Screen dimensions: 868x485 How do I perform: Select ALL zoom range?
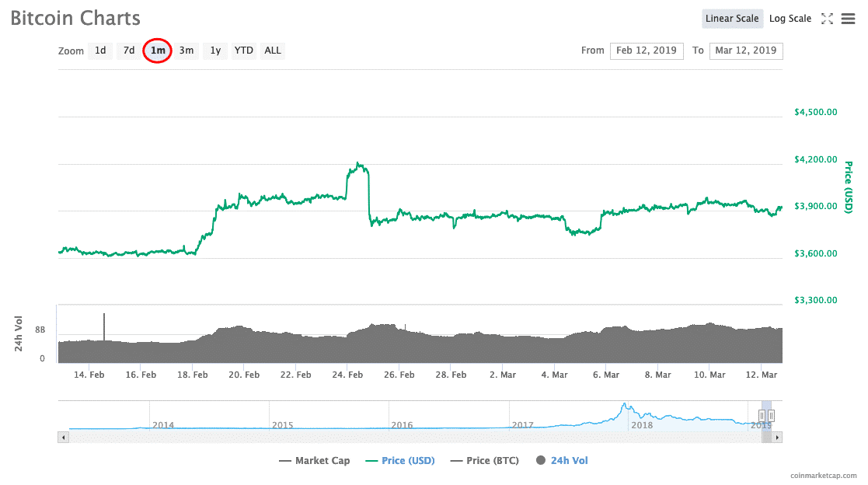coord(272,51)
